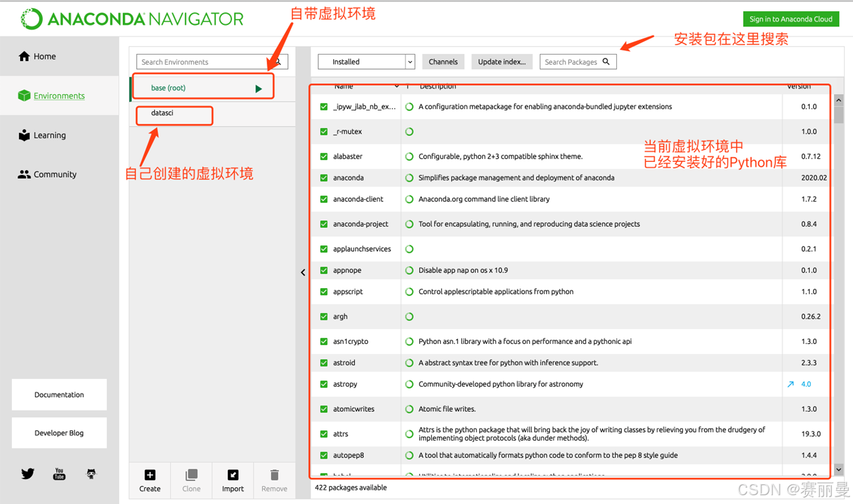Viewport: 853px width, 504px height.
Task: Toggle the autopep8 package checkbox
Action: click(x=324, y=455)
